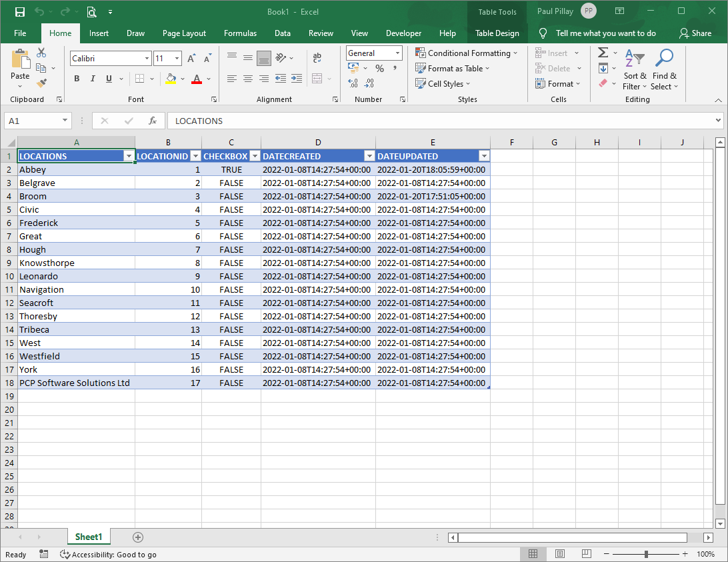Decrease font size with the smaller A icon
The image size is (728, 562).
[x=207, y=59]
